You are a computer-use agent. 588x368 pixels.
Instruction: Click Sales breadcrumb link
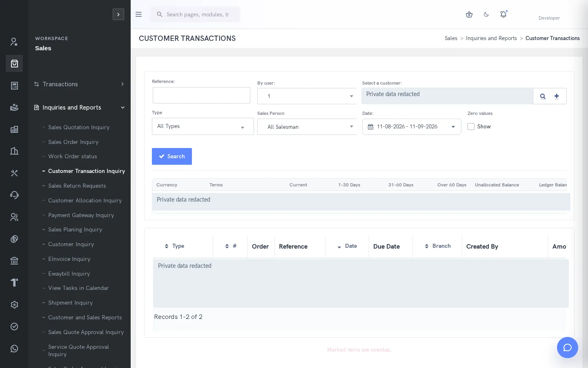[x=451, y=38]
